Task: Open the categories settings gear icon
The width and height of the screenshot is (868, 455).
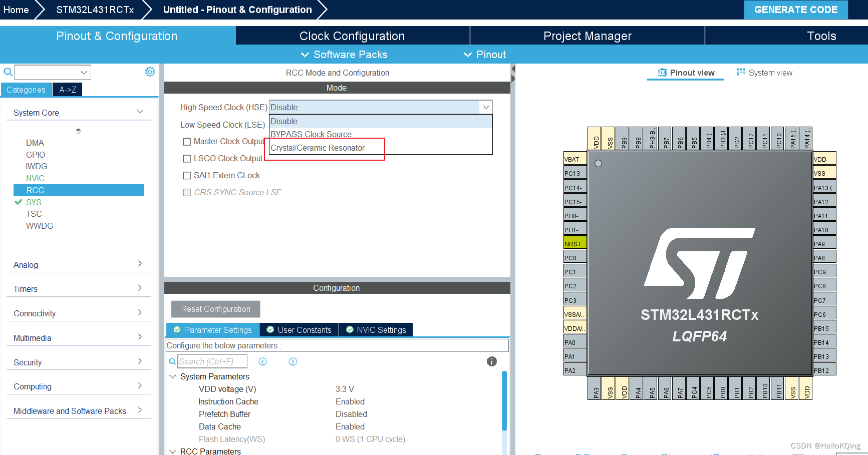Action: tap(150, 72)
